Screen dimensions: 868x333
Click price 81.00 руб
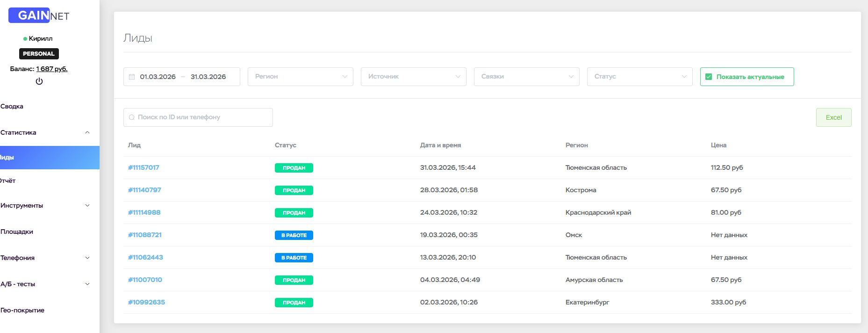[726, 212]
